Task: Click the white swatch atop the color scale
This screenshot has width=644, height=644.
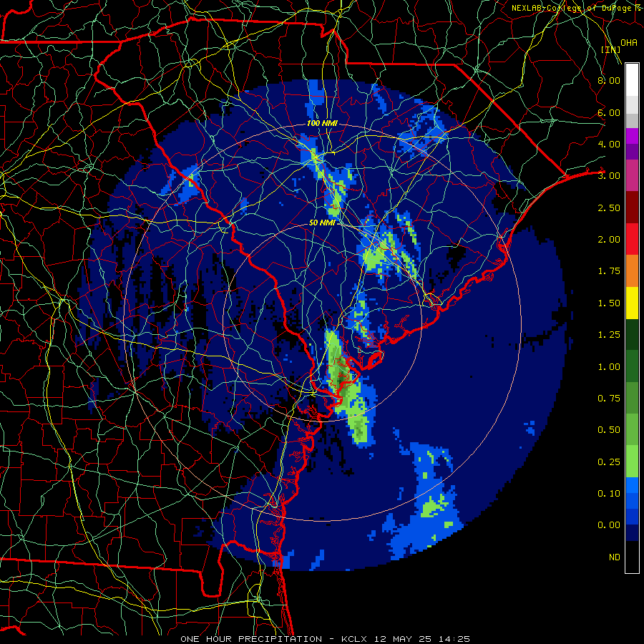Action: 632,79
